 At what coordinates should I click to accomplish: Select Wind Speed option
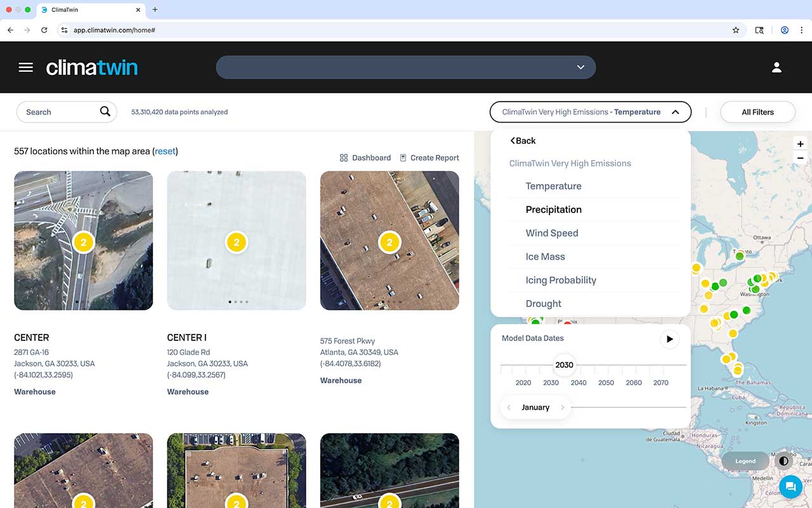coord(552,233)
